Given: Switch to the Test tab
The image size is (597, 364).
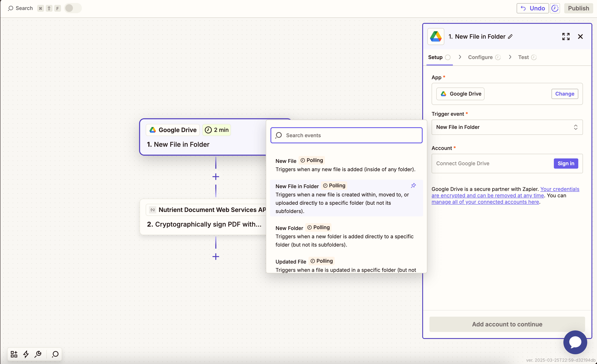Looking at the screenshot, I should (524, 57).
